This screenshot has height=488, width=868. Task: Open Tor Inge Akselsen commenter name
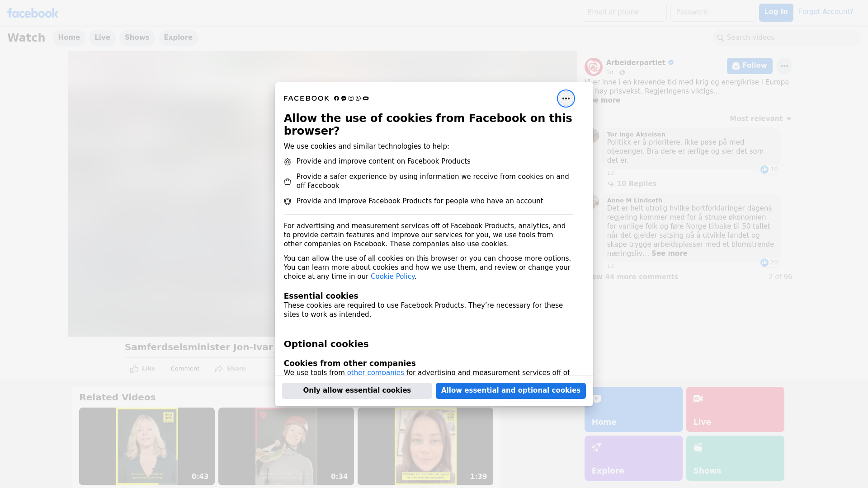[x=636, y=135]
